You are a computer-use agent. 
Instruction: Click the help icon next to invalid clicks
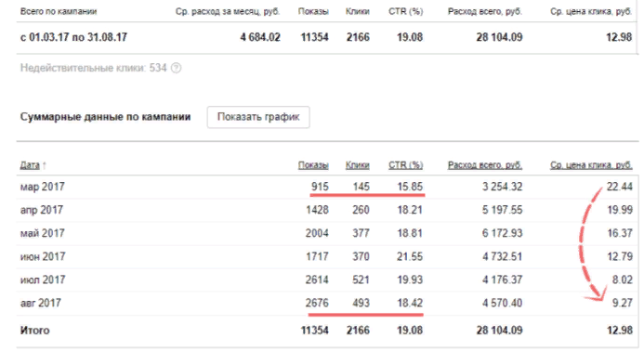pos(176,68)
